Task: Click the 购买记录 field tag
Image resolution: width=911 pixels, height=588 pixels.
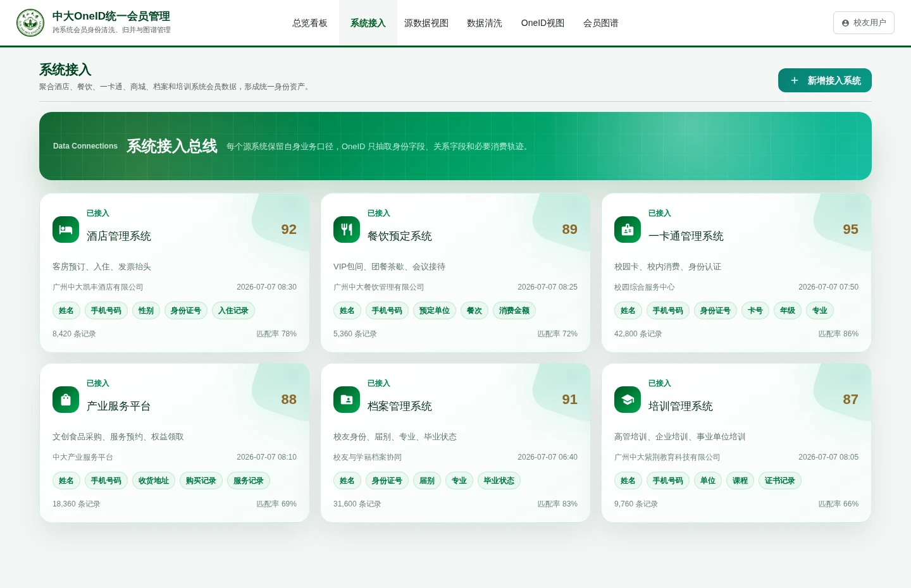Action: [x=201, y=481]
